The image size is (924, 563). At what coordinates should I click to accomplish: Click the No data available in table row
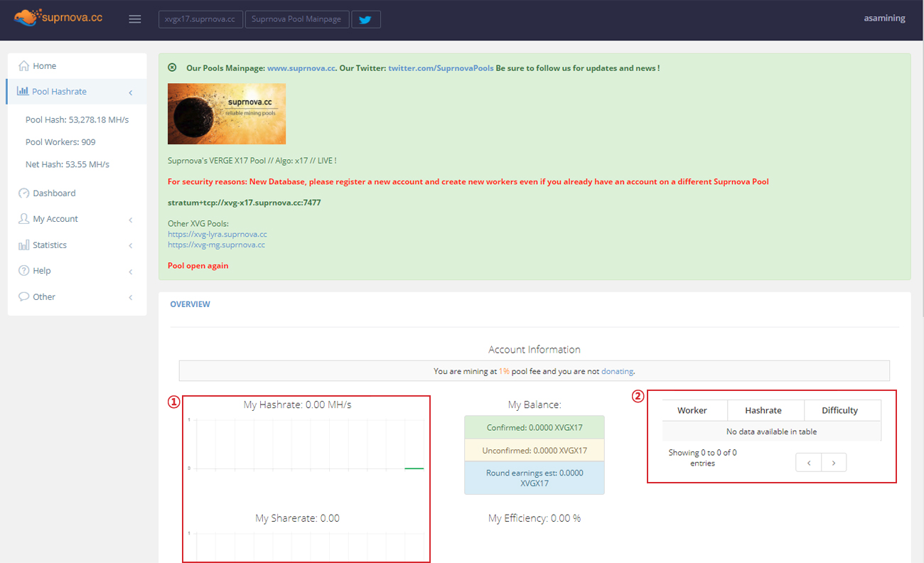[771, 431]
